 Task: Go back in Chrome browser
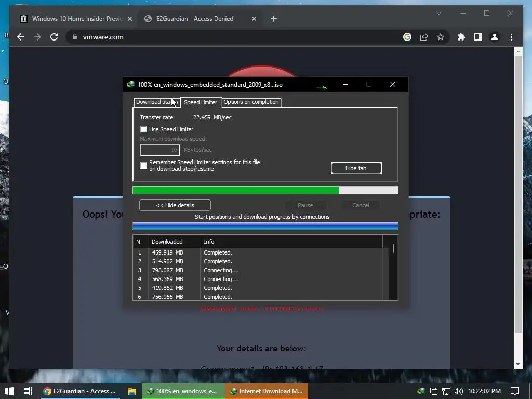21,37
